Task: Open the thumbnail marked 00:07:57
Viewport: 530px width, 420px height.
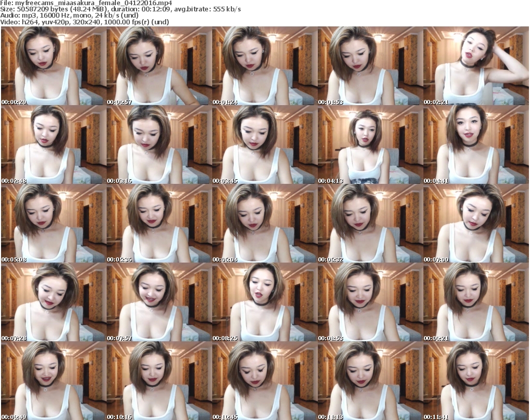Action: pos(159,302)
